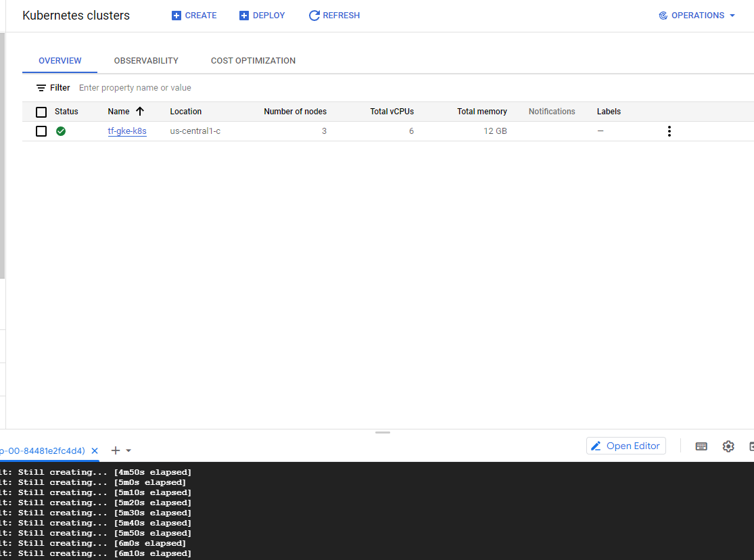
Task: Click the 6m10s elapsed terminal line
Action: (96, 553)
